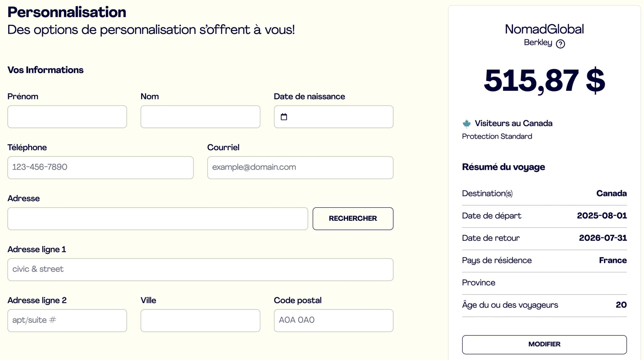Click the Berkley insurer name
This screenshot has height=360, width=644.
click(538, 43)
